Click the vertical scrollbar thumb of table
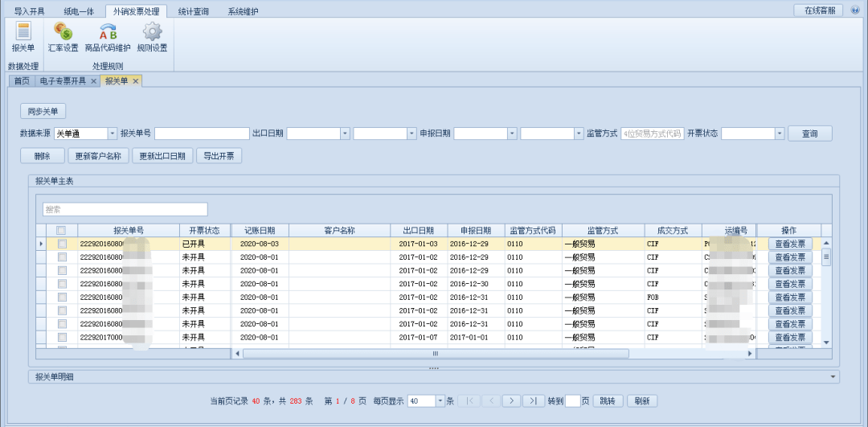Screen dimensions: 868x427 (826, 257)
